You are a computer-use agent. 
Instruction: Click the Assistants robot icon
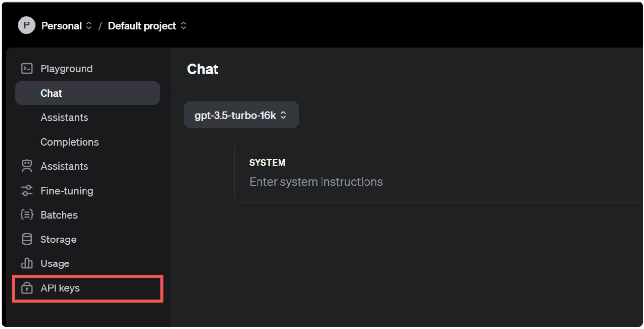coord(27,166)
